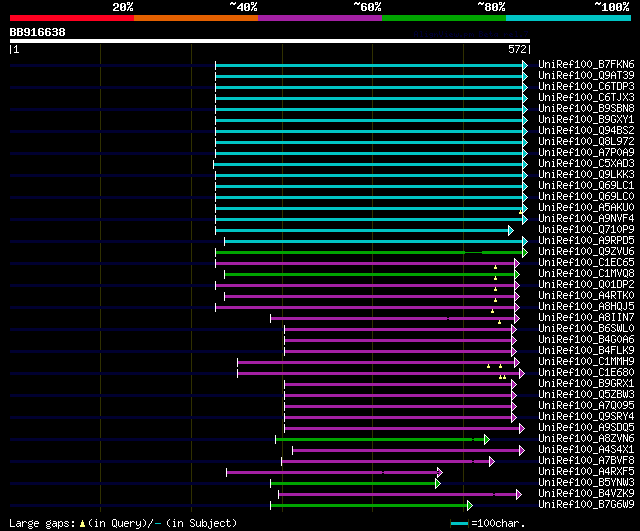Select UniRef100_B5YNW3 label

(x=586, y=483)
